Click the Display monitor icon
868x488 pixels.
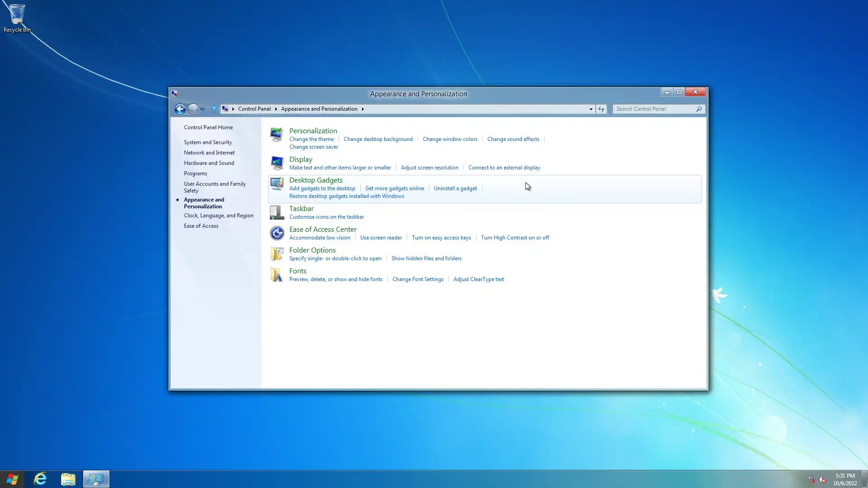277,163
